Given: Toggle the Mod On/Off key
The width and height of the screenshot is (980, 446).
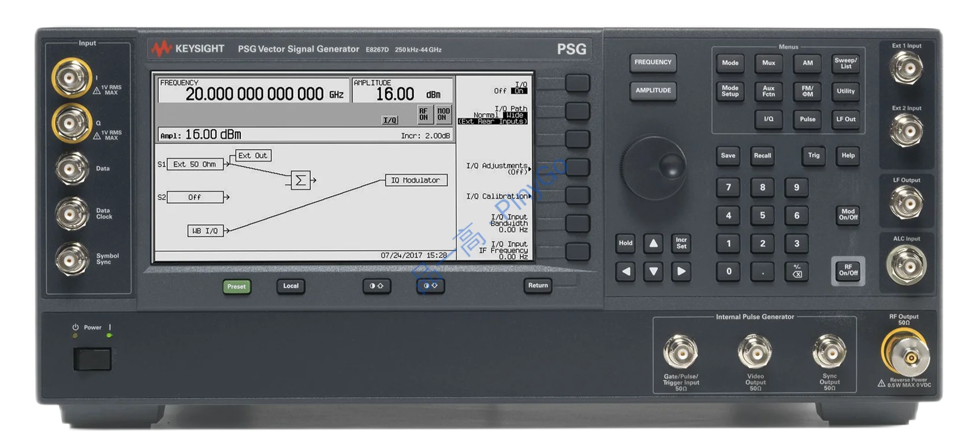Looking at the screenshot, I should coord(848,214).
